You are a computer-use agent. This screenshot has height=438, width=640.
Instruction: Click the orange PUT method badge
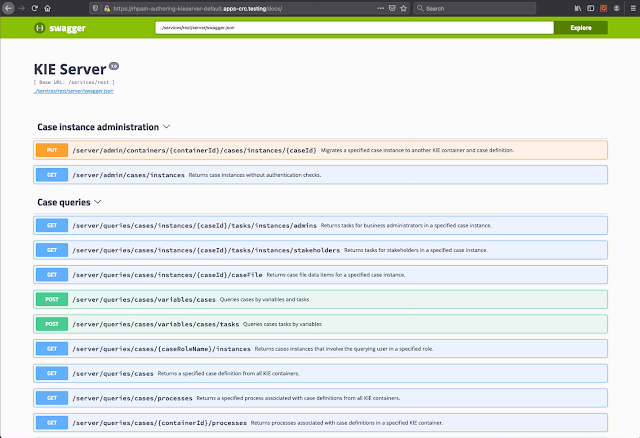tap(52, 150)
